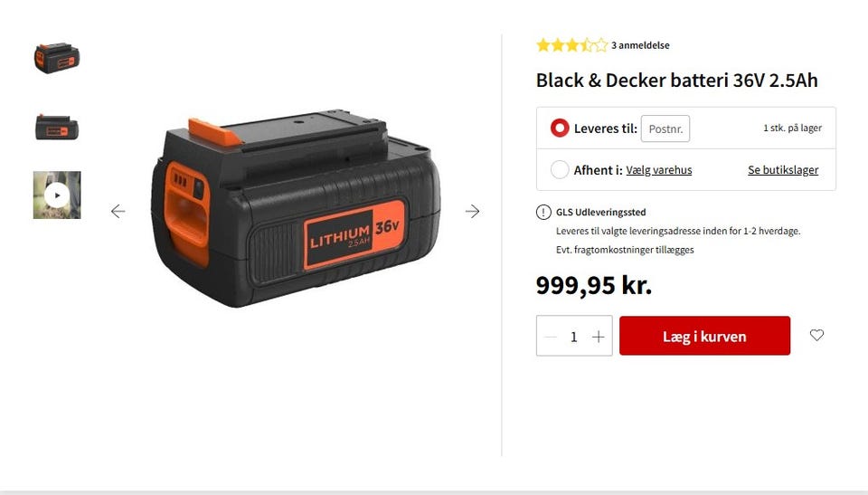The image size is (868, 495).
Task: Click the GLS Udleveringssted info icon
Action: [543, 212]
